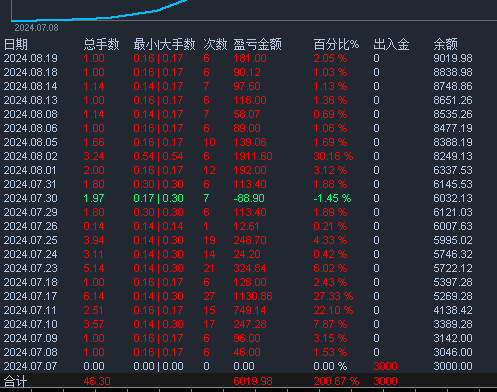Image resolution: width=497 pixels, height=392 pixels.
Task: Click the -88.90 loss amount
Action: 249,198
